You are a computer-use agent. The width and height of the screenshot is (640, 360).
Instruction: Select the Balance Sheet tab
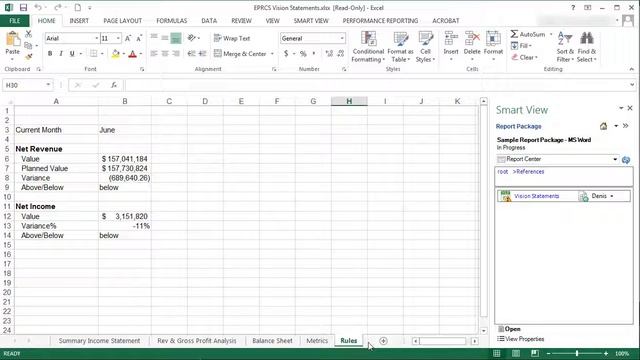point(272,340)
